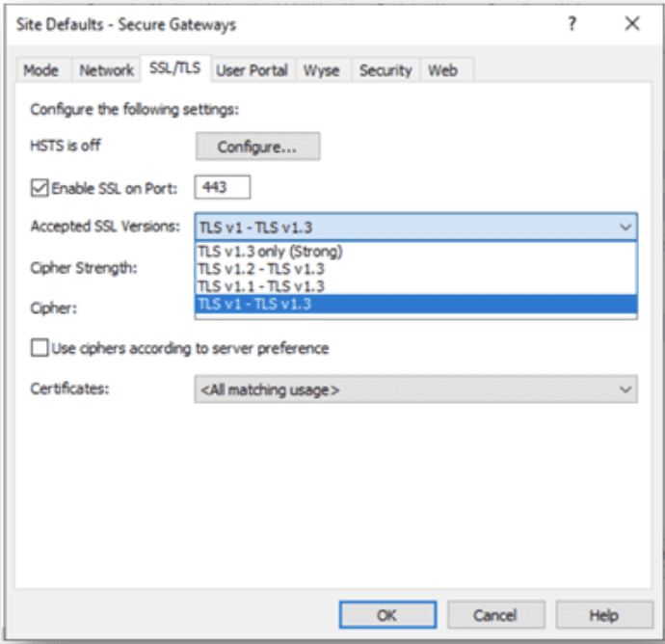Image resolution: width=665 pixels, height=644 pixels.
Task: Click the "Cipher Strength:" label
Action: point(84,268)
